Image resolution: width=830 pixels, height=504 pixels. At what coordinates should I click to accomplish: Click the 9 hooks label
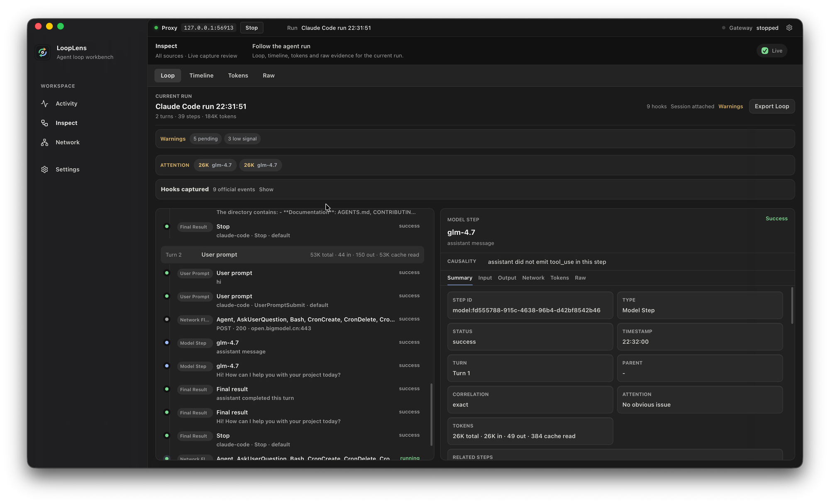pyautogui.click(x=657, y=107)
